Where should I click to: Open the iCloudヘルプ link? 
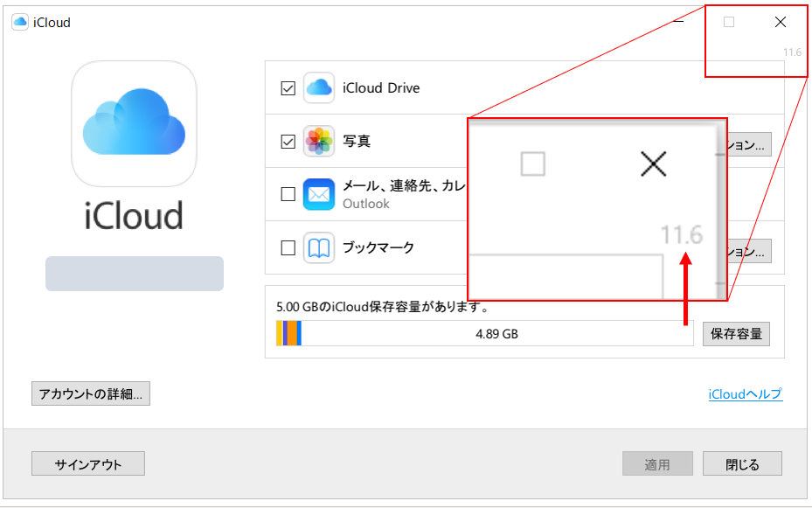(746, 394)
